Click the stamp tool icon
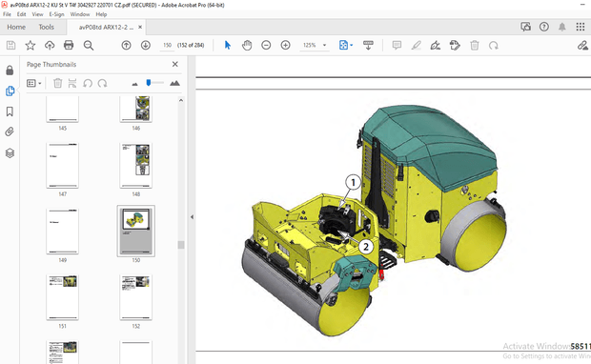 tap(455, 45)
